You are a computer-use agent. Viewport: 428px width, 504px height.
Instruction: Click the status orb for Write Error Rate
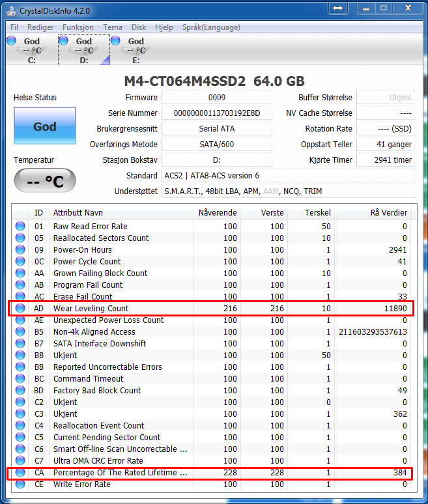coord(20,484)
